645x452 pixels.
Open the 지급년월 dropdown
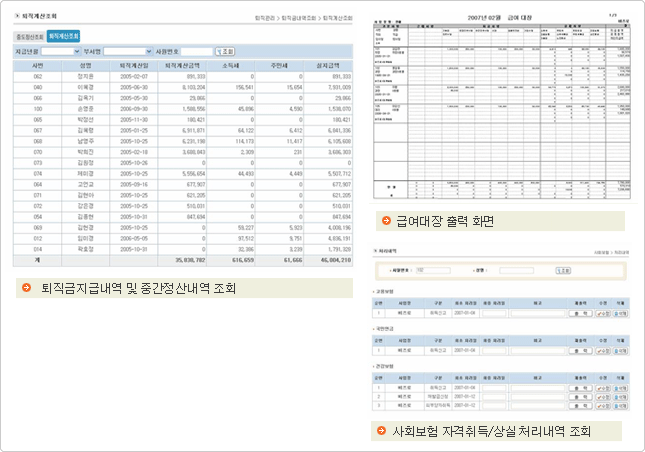click(61, 50)
